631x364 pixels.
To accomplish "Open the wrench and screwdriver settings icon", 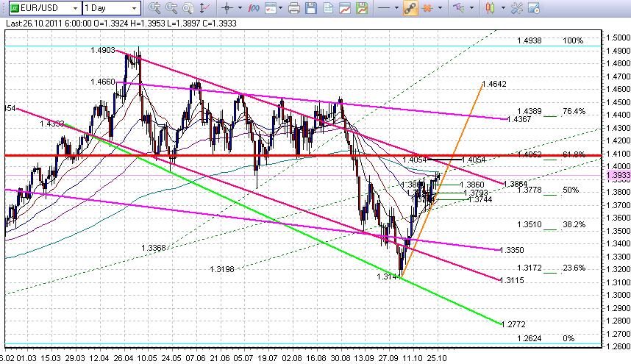I will coord(517,7).
